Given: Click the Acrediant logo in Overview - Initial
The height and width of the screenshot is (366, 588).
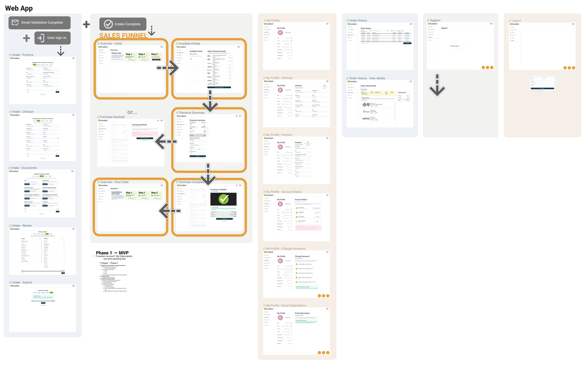Looking at the screenshot, I should coord(103,47).
